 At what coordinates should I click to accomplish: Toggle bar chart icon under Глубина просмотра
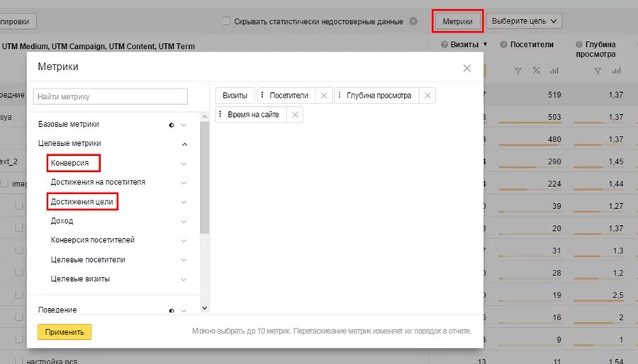(617, 71)
